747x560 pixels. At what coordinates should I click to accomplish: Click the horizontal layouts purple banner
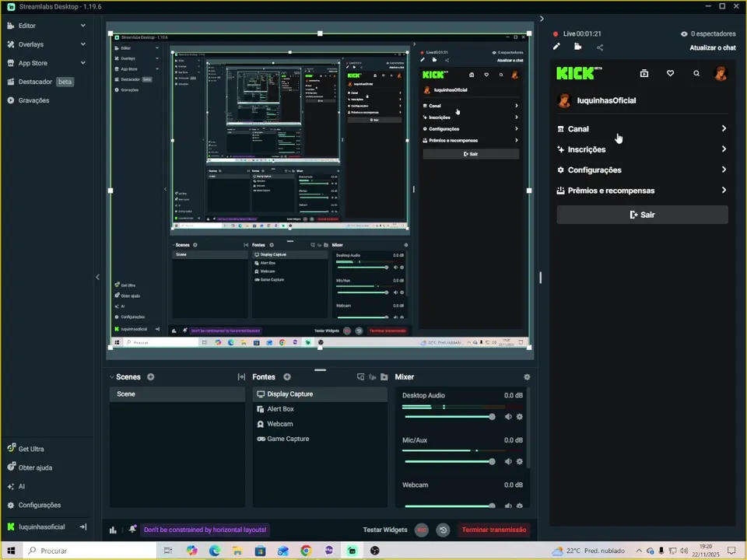click(x=205, y=530)
